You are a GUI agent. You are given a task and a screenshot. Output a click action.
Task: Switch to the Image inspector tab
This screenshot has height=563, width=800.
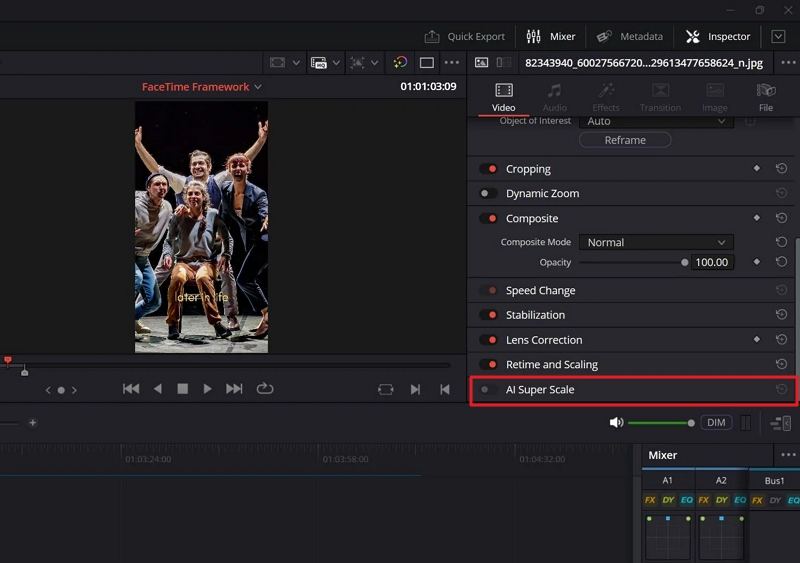[x=715, y=97]
